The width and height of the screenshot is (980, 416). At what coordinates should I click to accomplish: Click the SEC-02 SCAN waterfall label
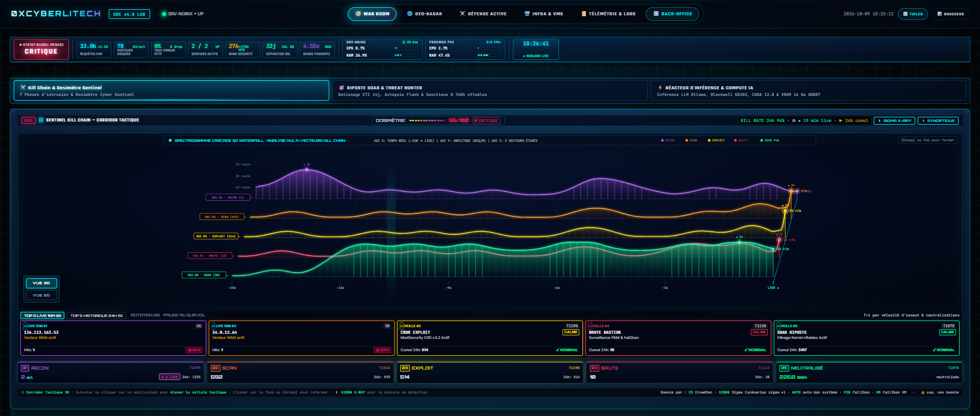pos(222,216)
